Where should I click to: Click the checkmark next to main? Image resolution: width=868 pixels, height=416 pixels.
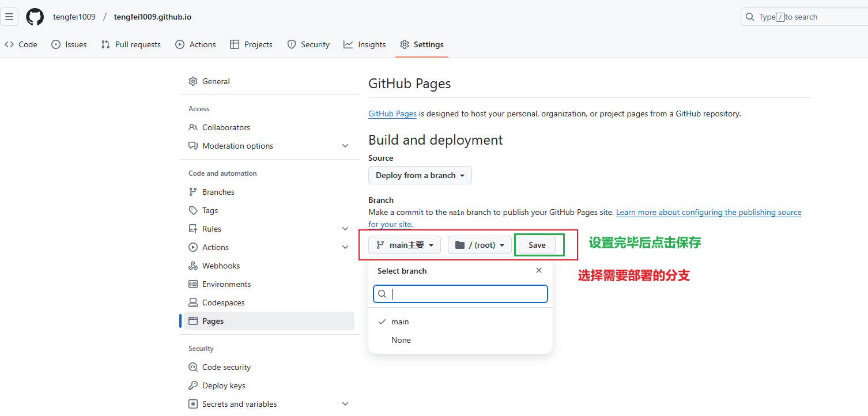[382, 322]
